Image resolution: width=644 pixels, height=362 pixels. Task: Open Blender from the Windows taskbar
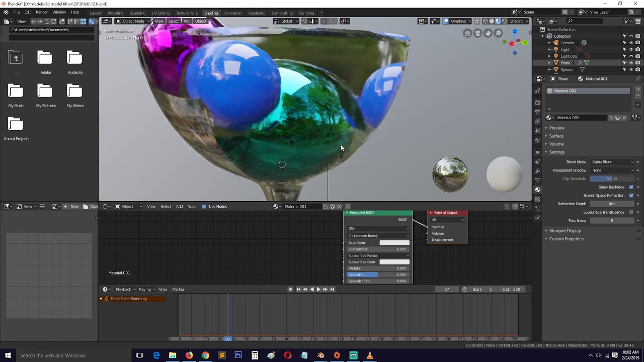click(x=320, y=355)
